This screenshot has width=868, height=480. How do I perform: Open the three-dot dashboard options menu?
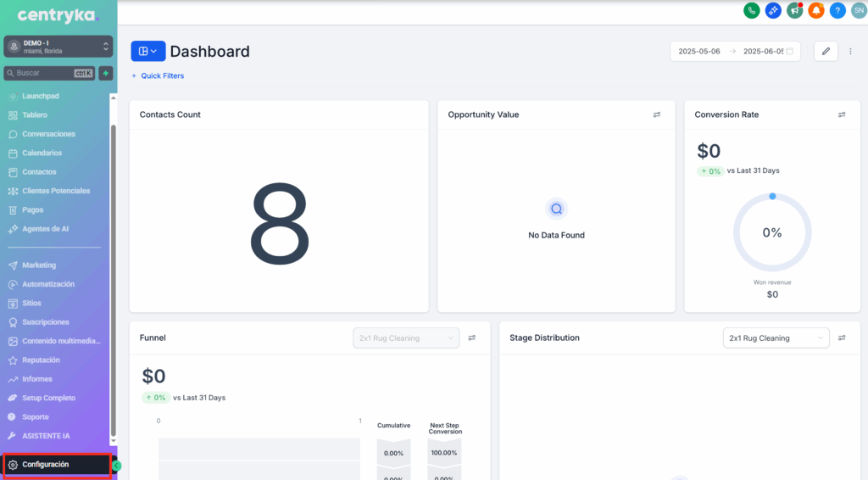pyautogui.click(x=850, y=51)
